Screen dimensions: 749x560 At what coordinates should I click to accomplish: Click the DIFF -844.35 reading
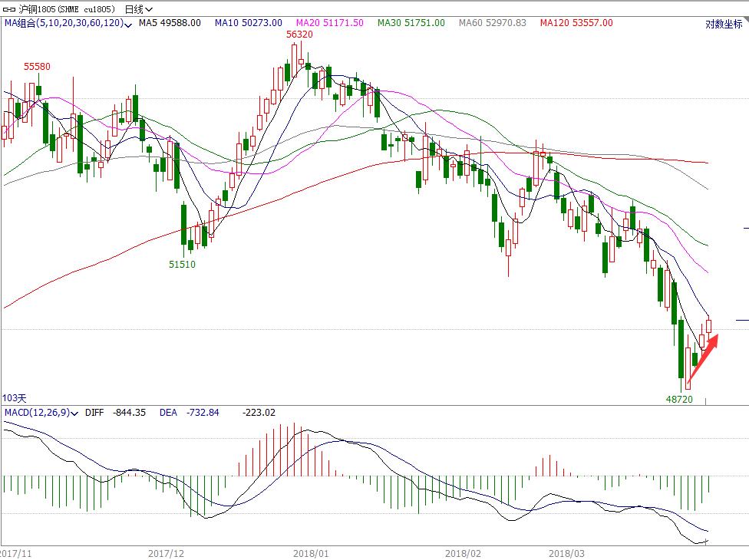115,413
